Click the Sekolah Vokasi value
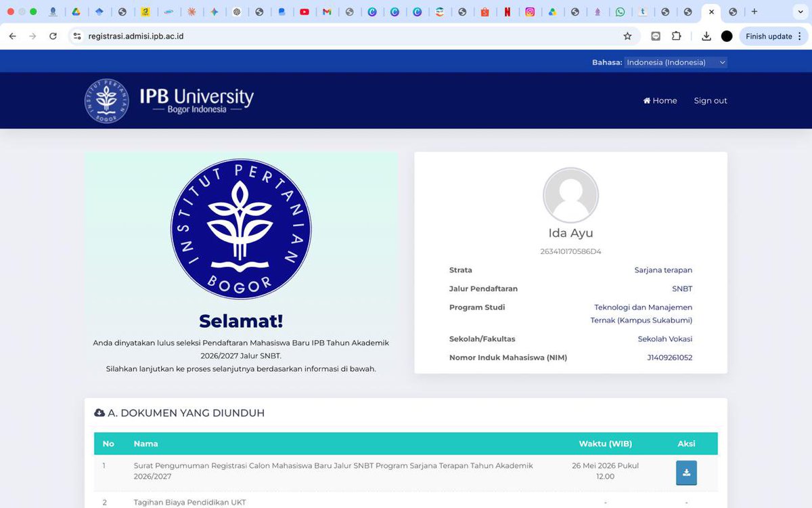The image size is (812, 508). (664, 339)
